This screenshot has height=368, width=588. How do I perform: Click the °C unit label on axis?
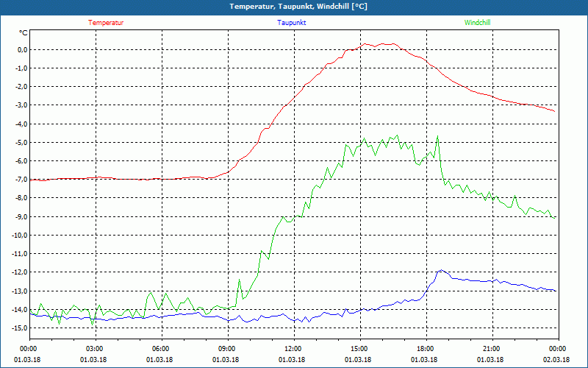coord(24,33)
